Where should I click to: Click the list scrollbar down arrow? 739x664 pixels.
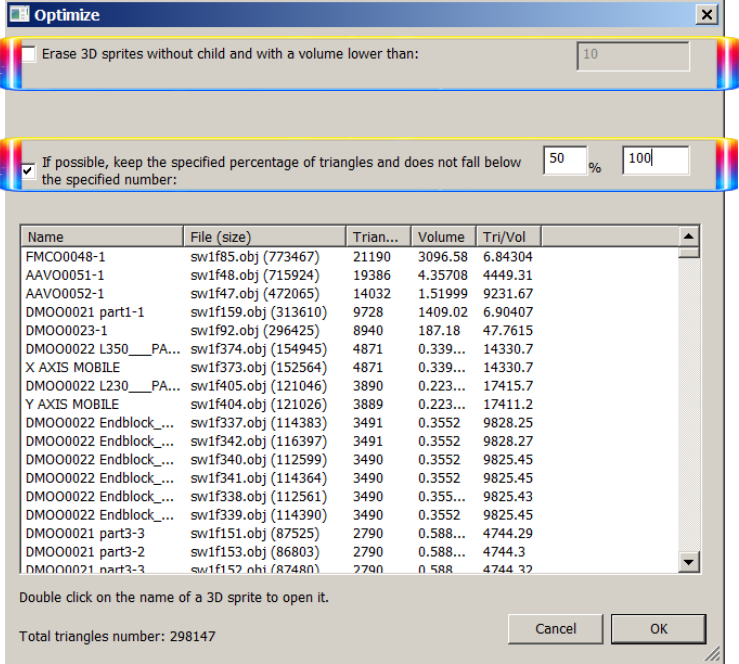(x=689, y=562)
